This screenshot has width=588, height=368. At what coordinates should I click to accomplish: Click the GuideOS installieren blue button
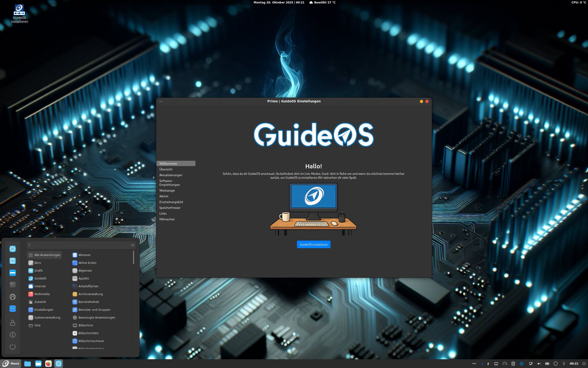click(x=314, y=244)
